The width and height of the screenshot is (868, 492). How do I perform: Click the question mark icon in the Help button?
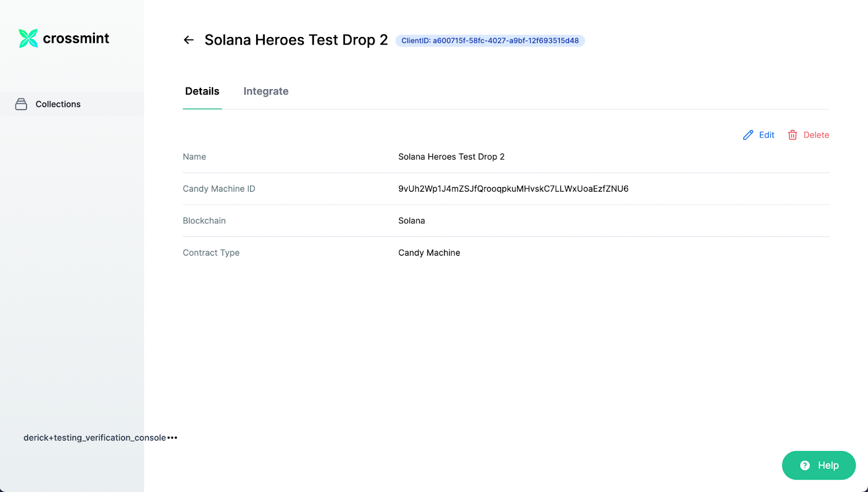pos(805,465)
